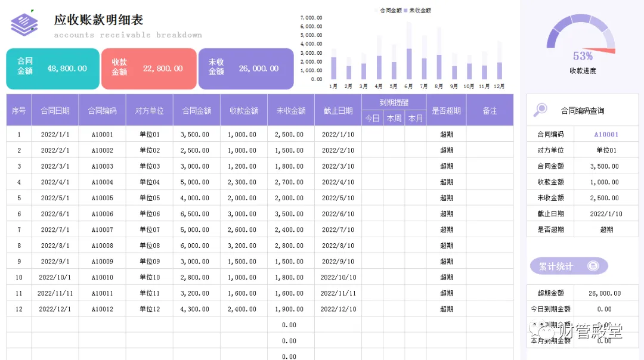The image size is (644, 360).
Task: Select the 合同金额 summary card
Action: (53, 69)
